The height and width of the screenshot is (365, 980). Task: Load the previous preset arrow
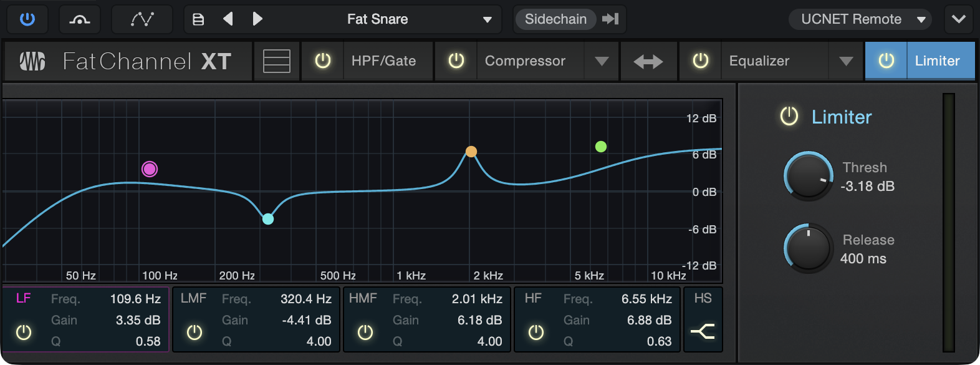point(228,19)
